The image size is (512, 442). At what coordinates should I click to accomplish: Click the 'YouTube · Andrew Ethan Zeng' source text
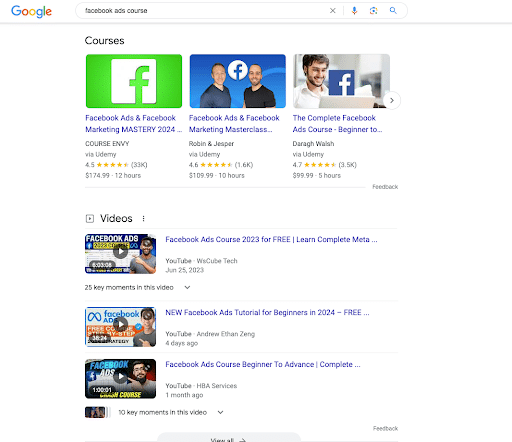coord(210,334)
